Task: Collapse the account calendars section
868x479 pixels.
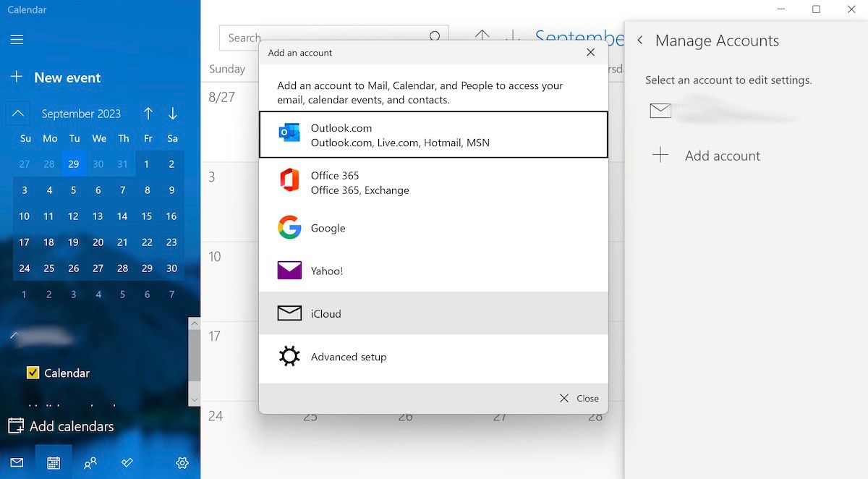Action: pyautogui.click(x=13, y=336)
